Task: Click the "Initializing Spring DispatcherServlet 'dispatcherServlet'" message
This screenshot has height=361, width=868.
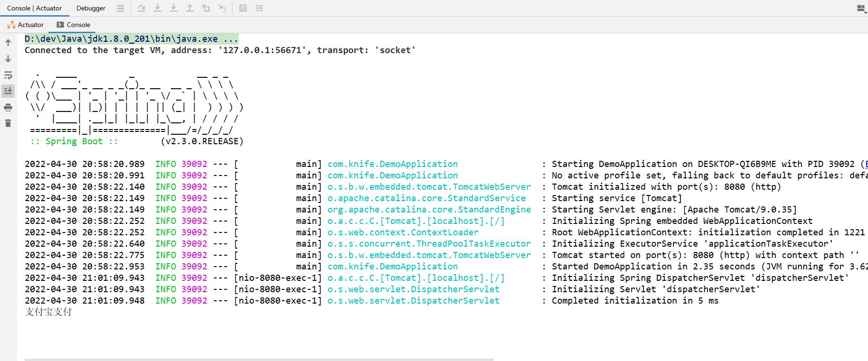Action: (700, 278)
